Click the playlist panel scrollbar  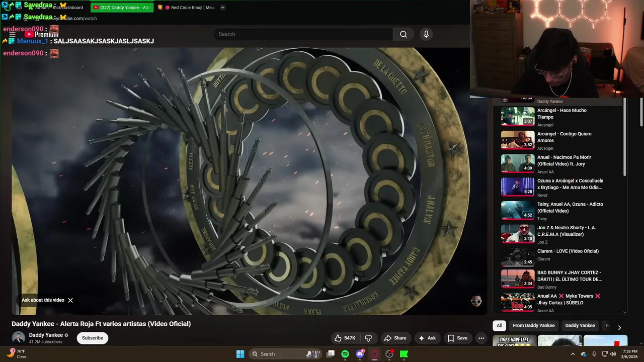click(x=625, y=137)
